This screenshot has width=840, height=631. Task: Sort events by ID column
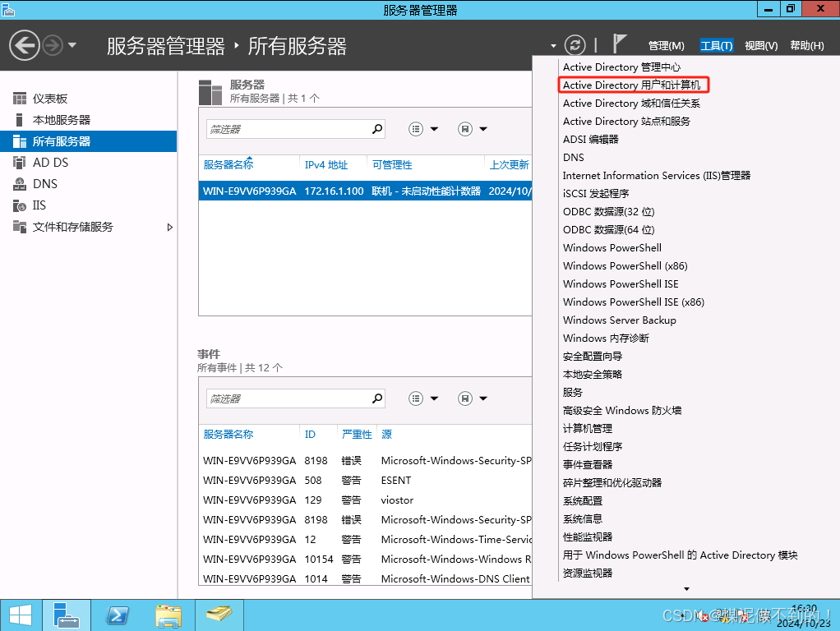[310, 435]
